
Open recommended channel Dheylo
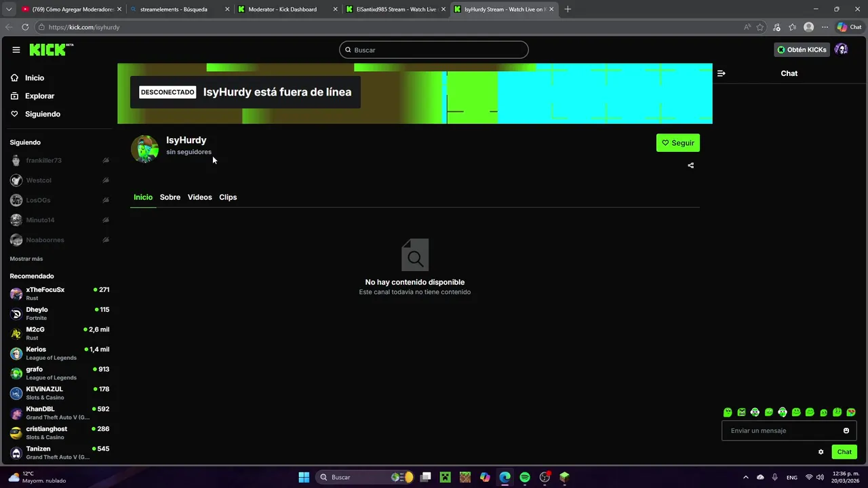pos(60,313)
